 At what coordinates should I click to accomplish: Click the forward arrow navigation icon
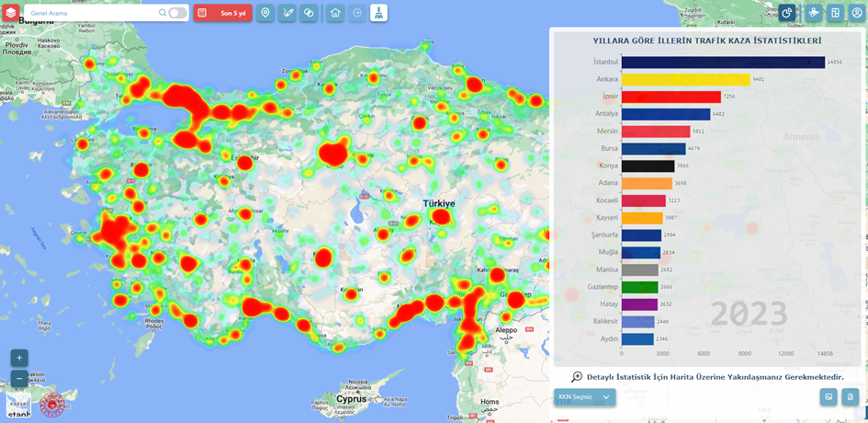pyautogui.click(x=357, y=13)
